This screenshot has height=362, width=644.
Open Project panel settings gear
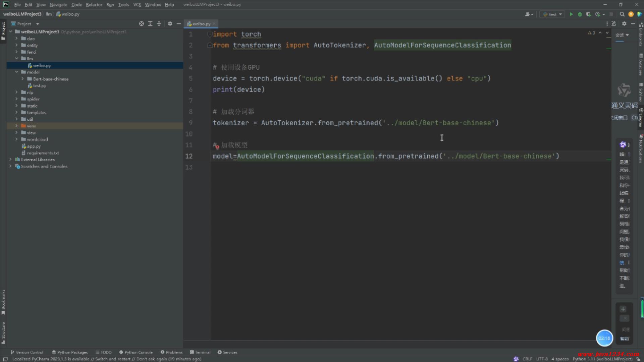170,24
